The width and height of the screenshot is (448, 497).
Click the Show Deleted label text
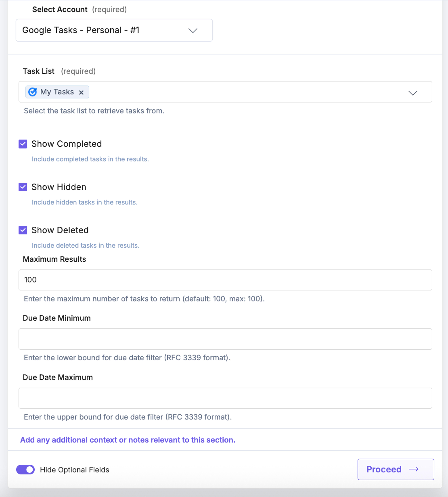pos(60,230)
